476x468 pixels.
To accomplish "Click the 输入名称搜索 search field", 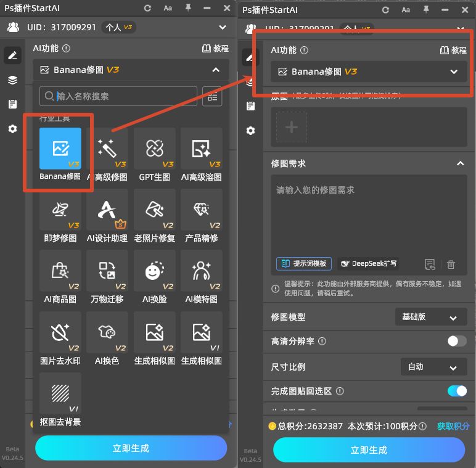I will [x=118, y=97].
